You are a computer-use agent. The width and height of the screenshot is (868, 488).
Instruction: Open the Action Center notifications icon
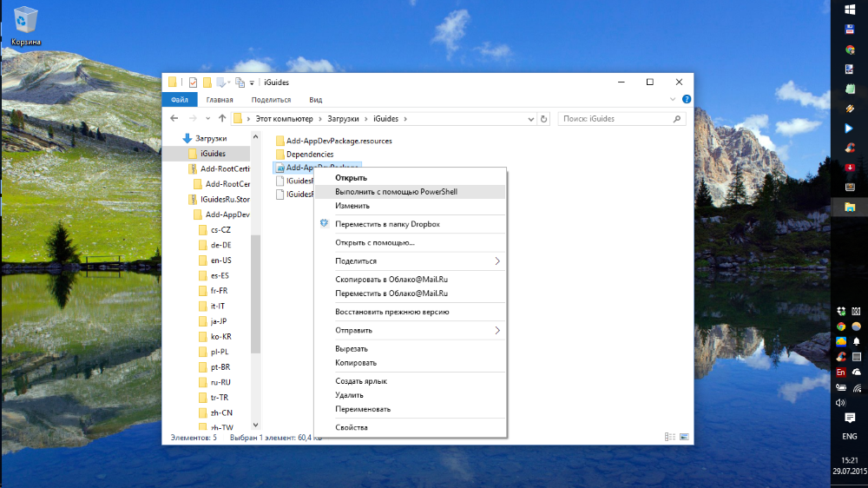(850, 419)
